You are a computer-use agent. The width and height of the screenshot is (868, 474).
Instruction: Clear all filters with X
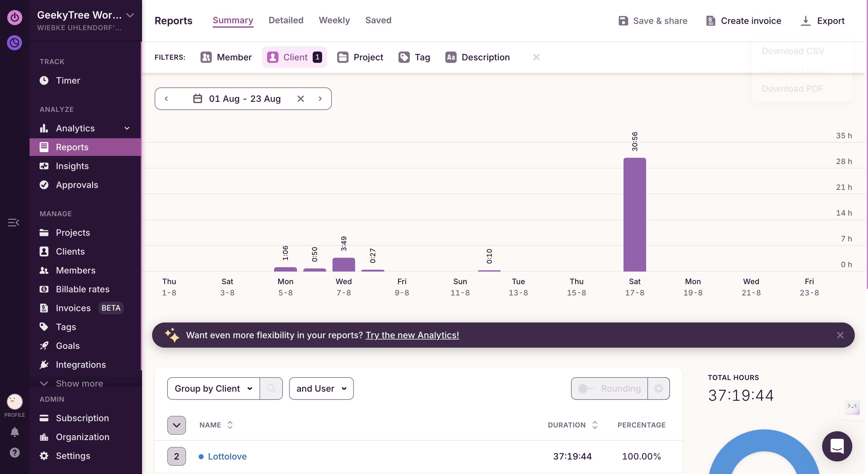pyautogui.click(x=536, y=57)
